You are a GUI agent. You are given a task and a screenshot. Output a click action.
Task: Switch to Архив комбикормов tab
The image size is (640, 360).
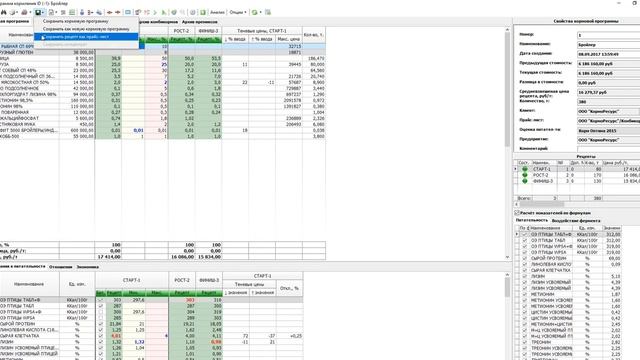[158, 22]
